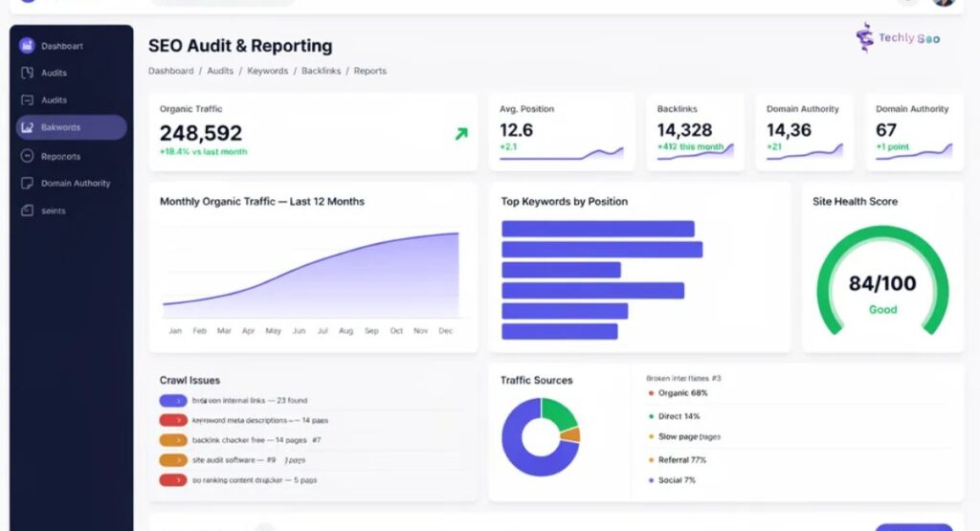Click the Top Keywords by Position heading
Screen dimensions: 980x531
pos(564,201)
